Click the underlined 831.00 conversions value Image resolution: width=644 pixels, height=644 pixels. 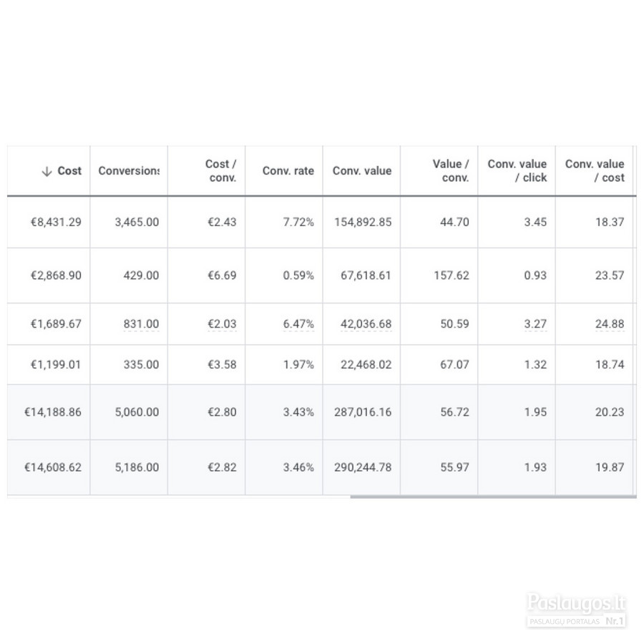pos(141,324)
